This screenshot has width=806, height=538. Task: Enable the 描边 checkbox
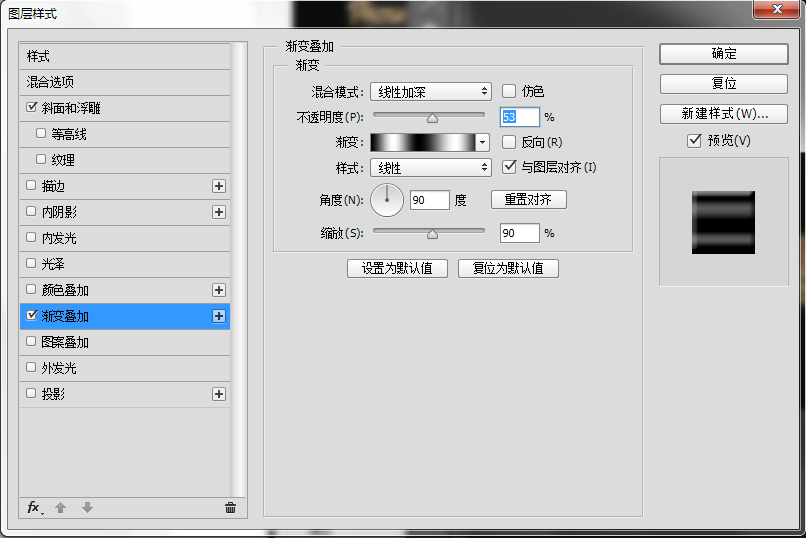point(31,185)
